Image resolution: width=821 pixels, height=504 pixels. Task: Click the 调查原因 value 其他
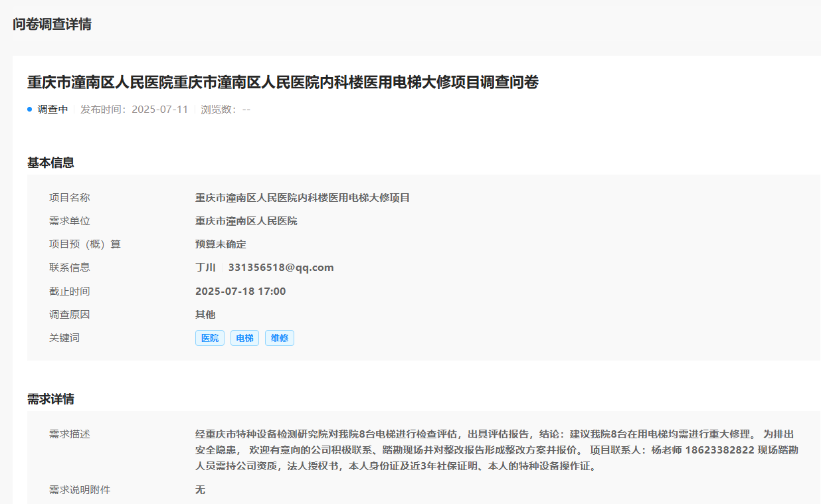coord(205,315)
